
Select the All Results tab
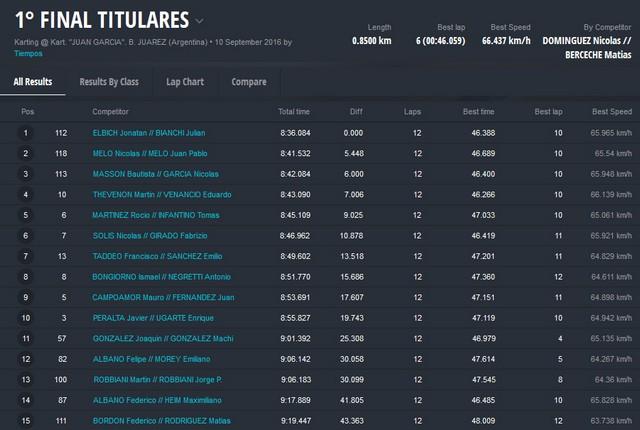[33, 82]
